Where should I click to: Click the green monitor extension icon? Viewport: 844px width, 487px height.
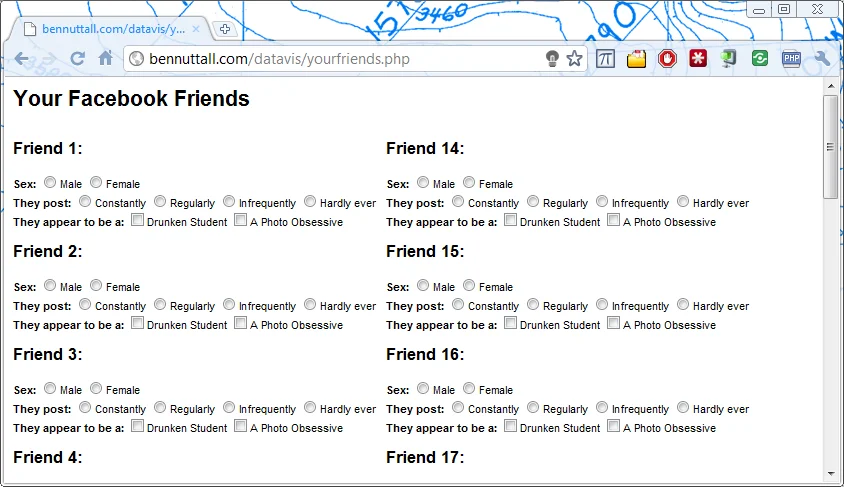pyautogui.click(x=729, y=58)
